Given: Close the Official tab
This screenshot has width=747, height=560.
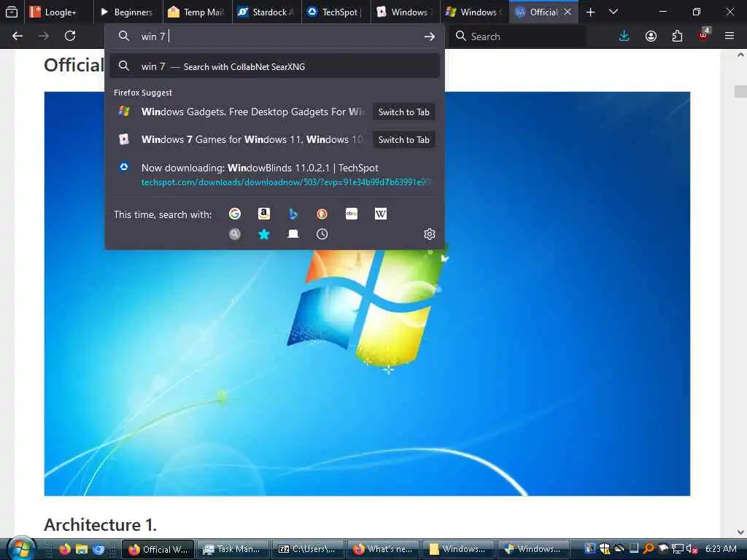Looking at the screenshot, I should point(568,12).
